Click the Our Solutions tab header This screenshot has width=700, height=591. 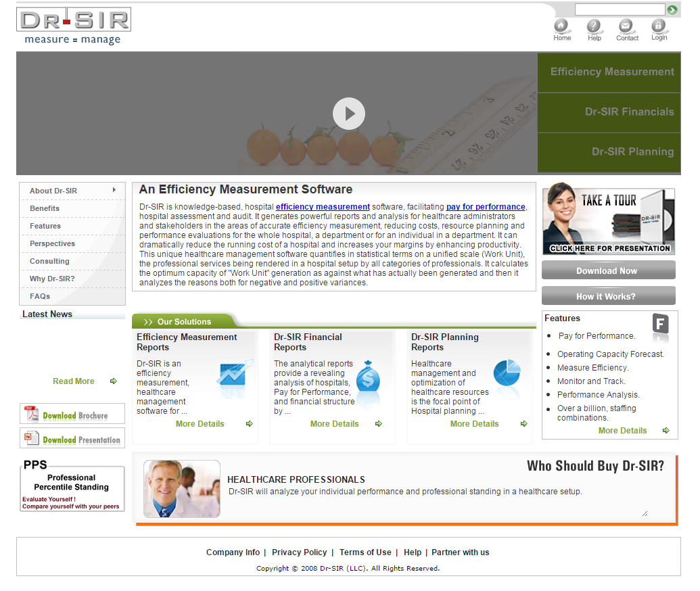pos(183,321)
